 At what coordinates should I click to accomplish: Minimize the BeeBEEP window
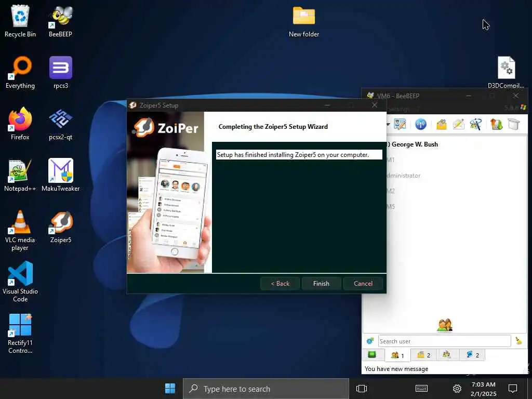(x=469, y=96)
